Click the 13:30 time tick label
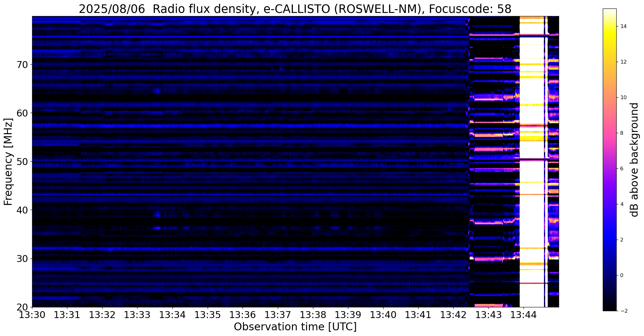The height and width of the screenshot is (336, 644). point(32,315)
